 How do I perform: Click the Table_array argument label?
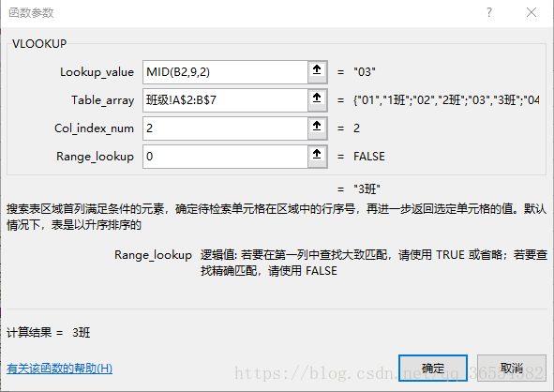102,100
